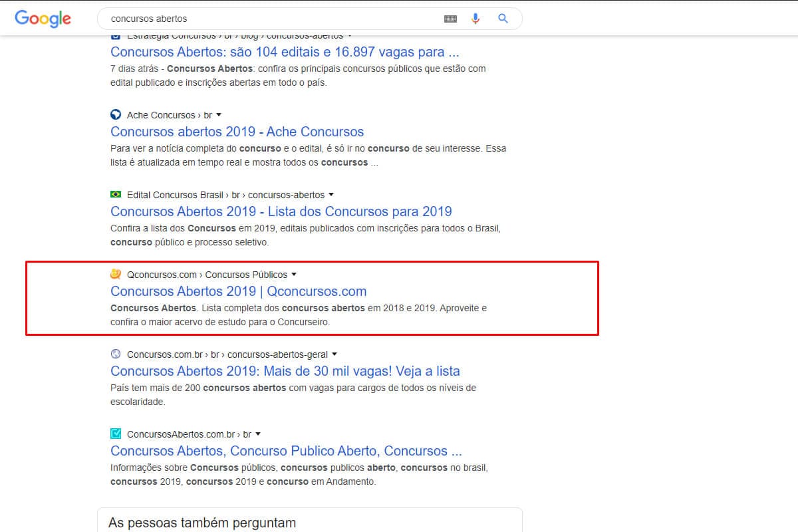Click the Qconcursos.com favicon
The height and width of the screenshot is (532, 798).
116,274
